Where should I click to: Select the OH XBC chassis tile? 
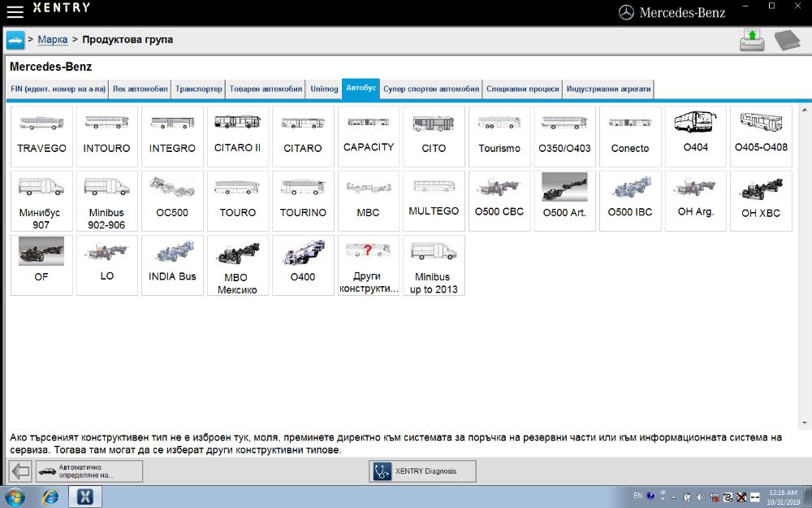[x=761, y=201]
